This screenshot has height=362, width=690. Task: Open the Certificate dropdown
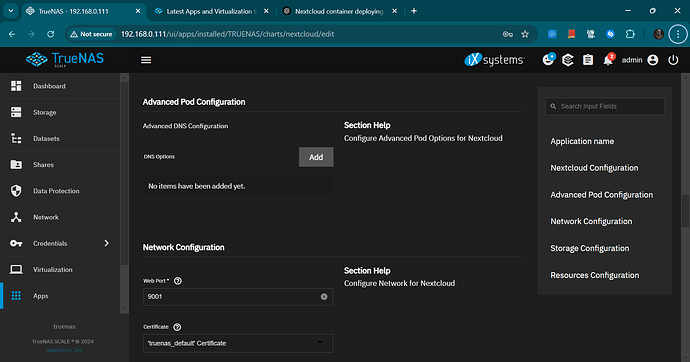(238, 343)
